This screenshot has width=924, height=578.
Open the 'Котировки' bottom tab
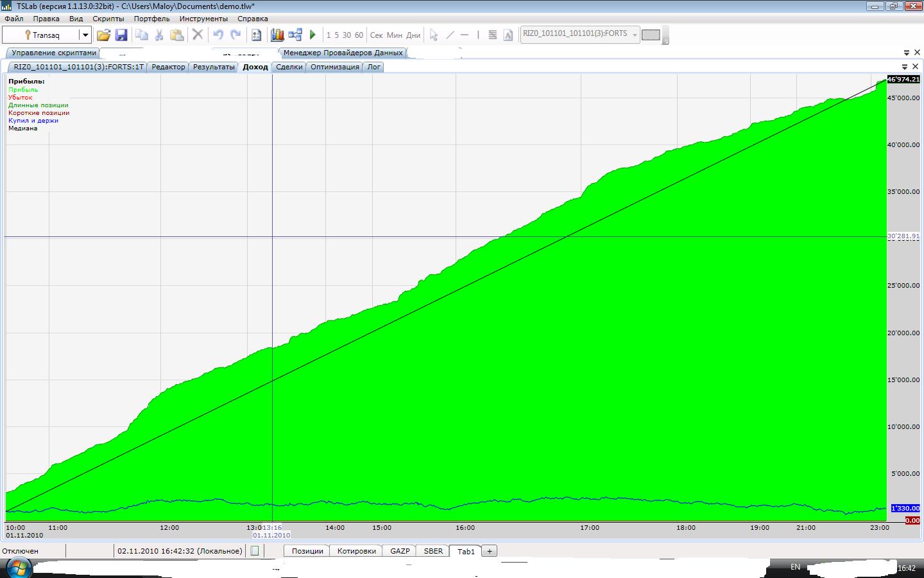(356, 551)
